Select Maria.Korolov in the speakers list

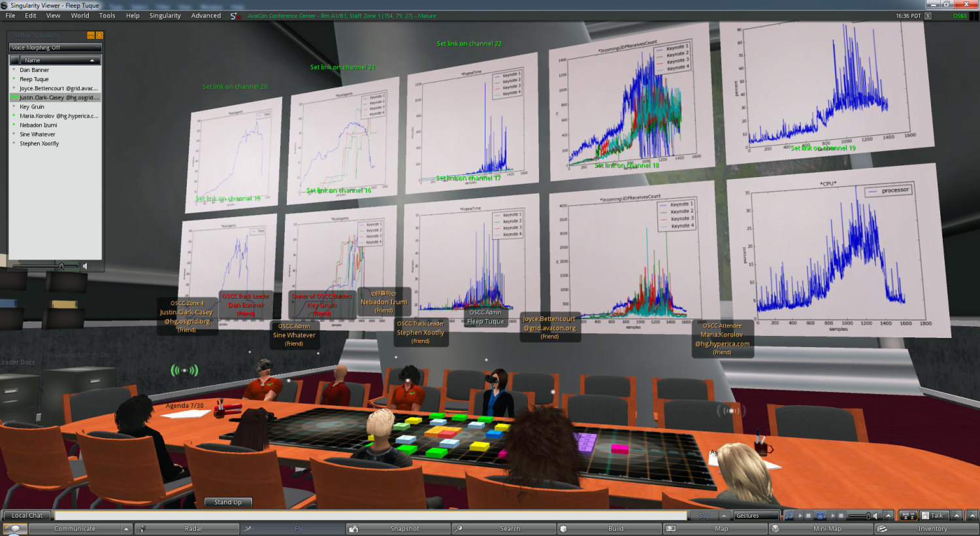click(x=58, y=116)
